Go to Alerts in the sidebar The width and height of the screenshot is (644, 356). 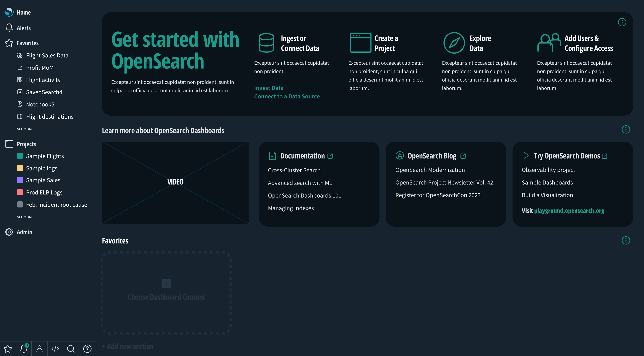coord(24,28)
